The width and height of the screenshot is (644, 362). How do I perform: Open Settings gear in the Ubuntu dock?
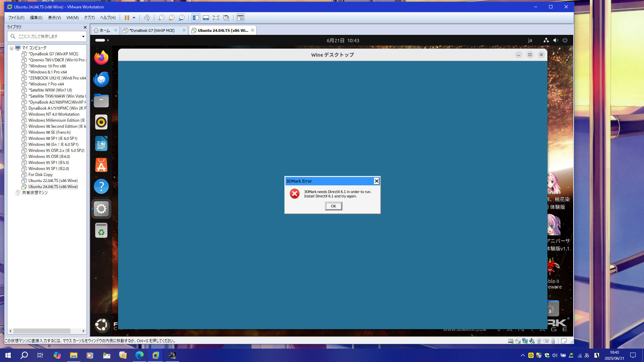(101, 209)
